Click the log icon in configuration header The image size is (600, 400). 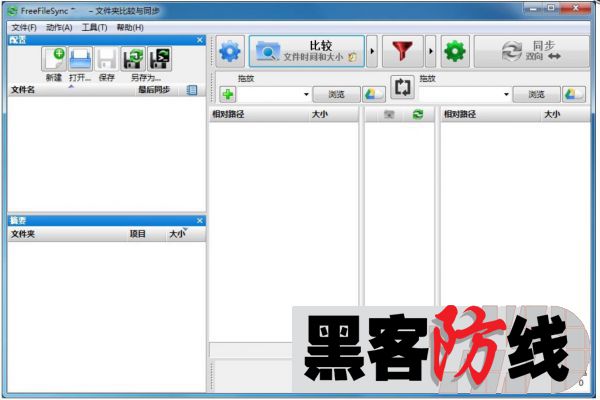tap(192, 90)
